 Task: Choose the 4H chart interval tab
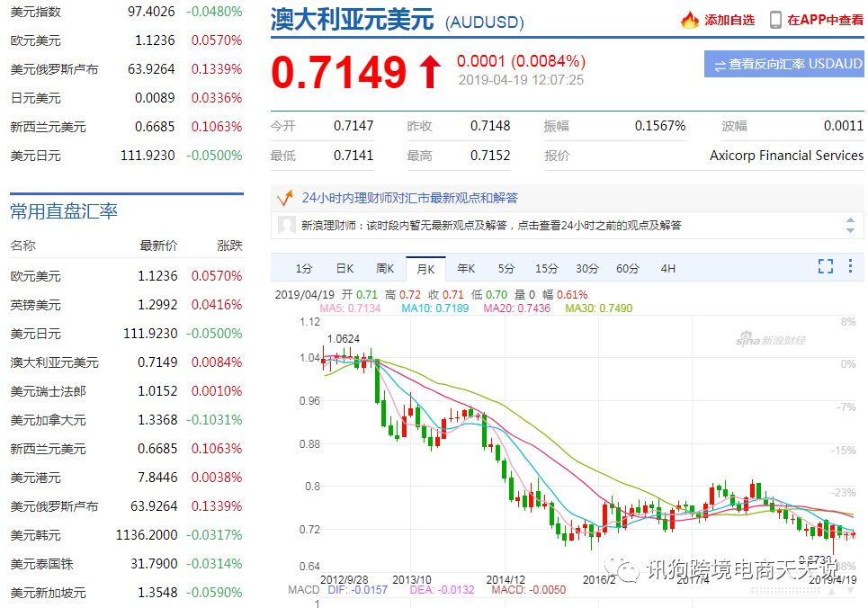[x=667, y=268]
